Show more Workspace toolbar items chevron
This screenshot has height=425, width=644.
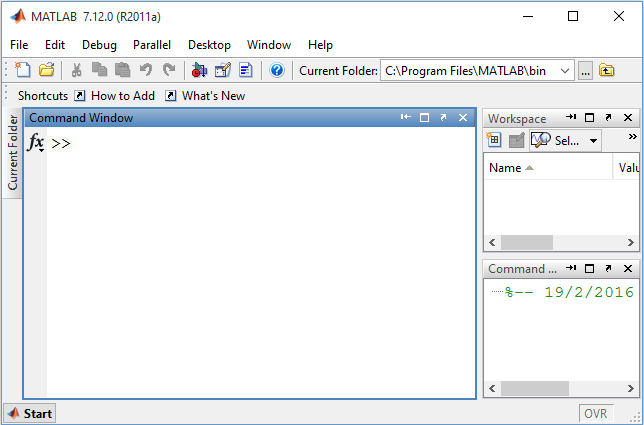coord(632,137)
